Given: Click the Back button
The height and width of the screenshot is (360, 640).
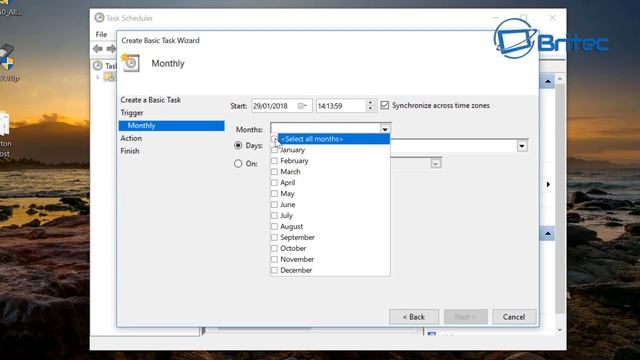Looking at the screenshot, I should click(414, 317).
